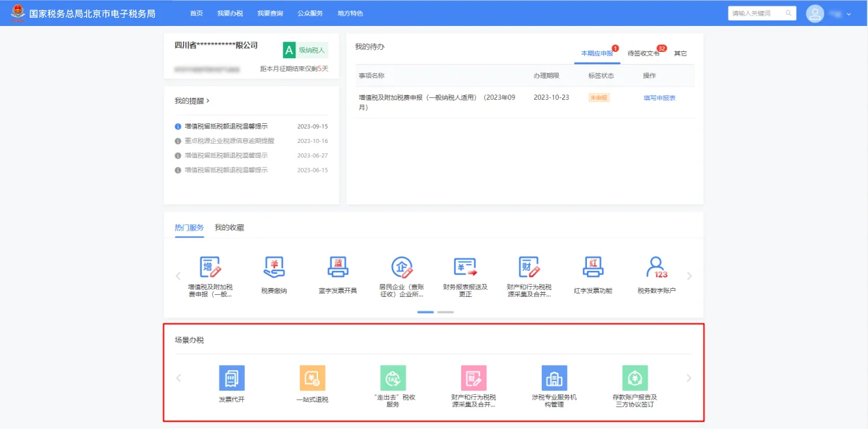Show next 场景办税 items with right arrow
This screenshot has height=429, width=868.
pos(689,378)
